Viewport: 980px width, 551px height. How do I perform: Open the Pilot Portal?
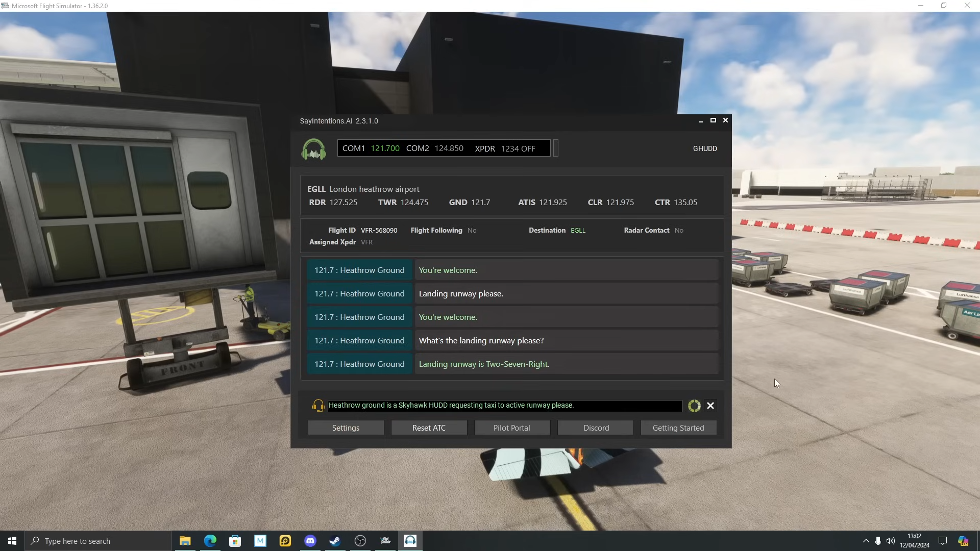[512, 428]
